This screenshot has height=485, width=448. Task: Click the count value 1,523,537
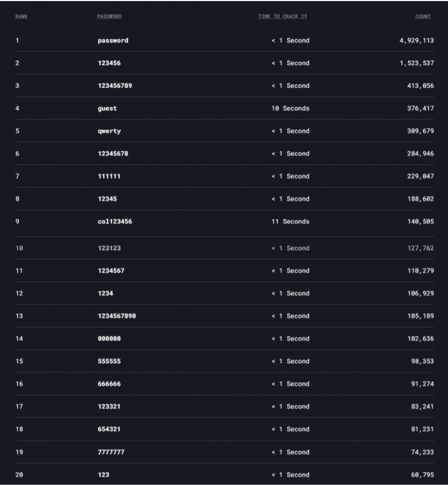click(x=417, y=63)
